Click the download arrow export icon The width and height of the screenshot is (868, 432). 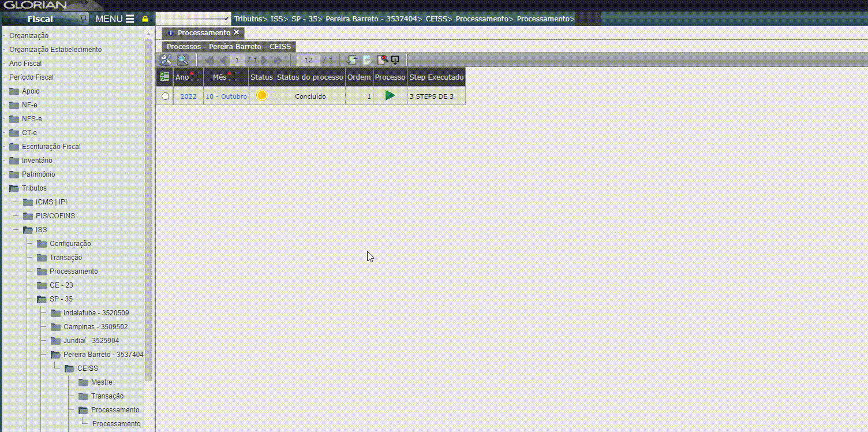pos(395,60)
